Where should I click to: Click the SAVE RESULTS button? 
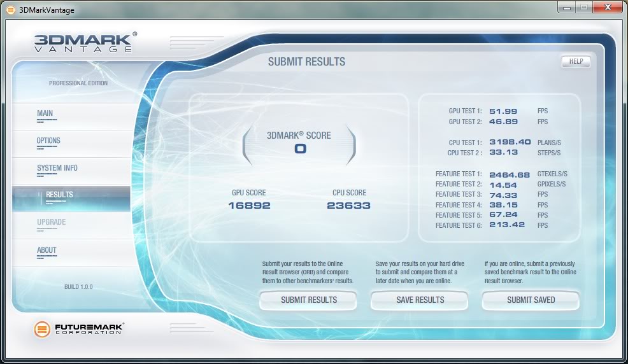[420, 300]
